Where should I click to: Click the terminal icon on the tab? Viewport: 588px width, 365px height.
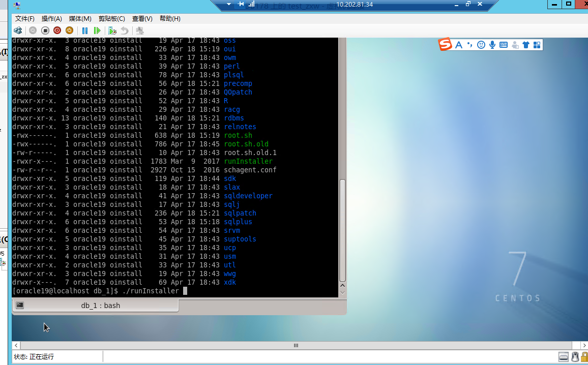coord(20,306)
